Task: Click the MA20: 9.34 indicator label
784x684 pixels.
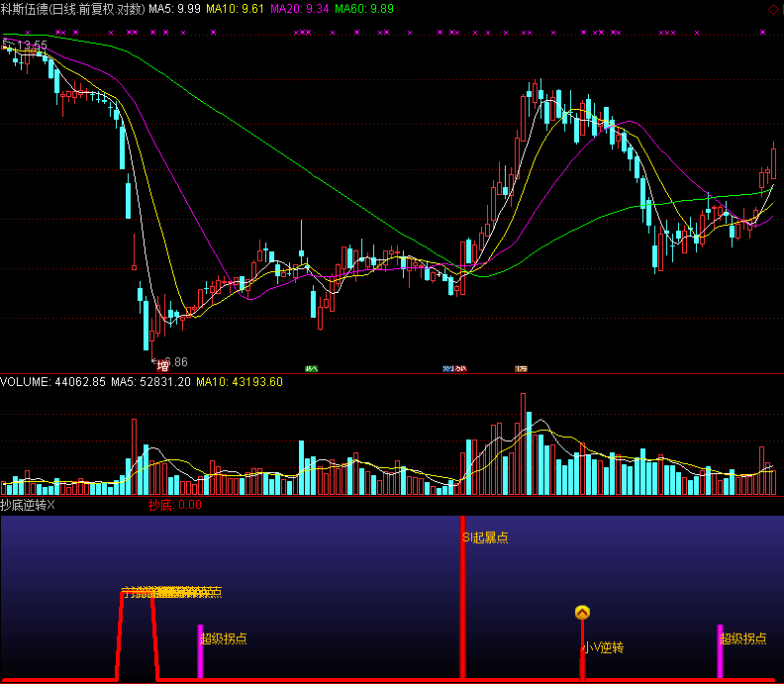Action: coord(300,9)
